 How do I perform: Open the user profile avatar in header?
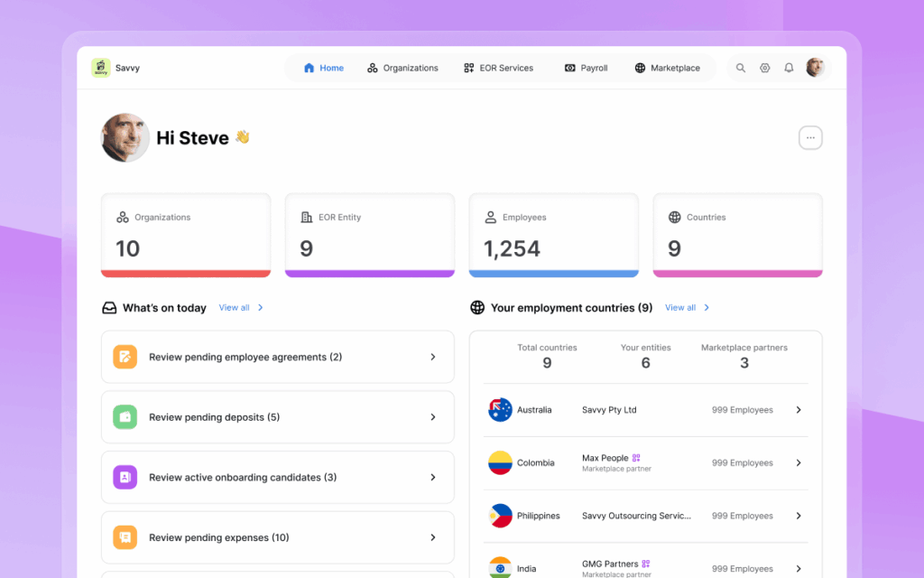815,68
